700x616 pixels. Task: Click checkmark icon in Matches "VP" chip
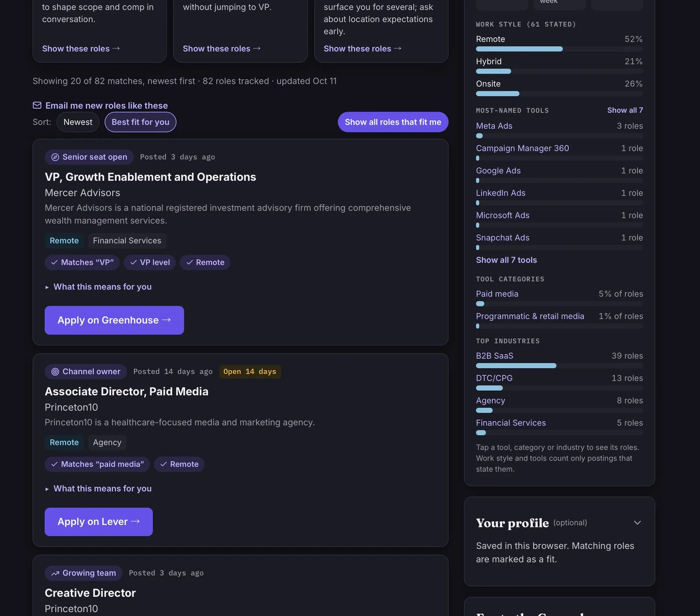tap(54, 262)
